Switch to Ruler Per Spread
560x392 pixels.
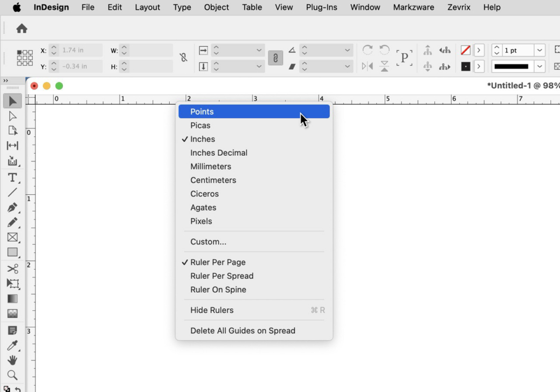pos(222,276)
